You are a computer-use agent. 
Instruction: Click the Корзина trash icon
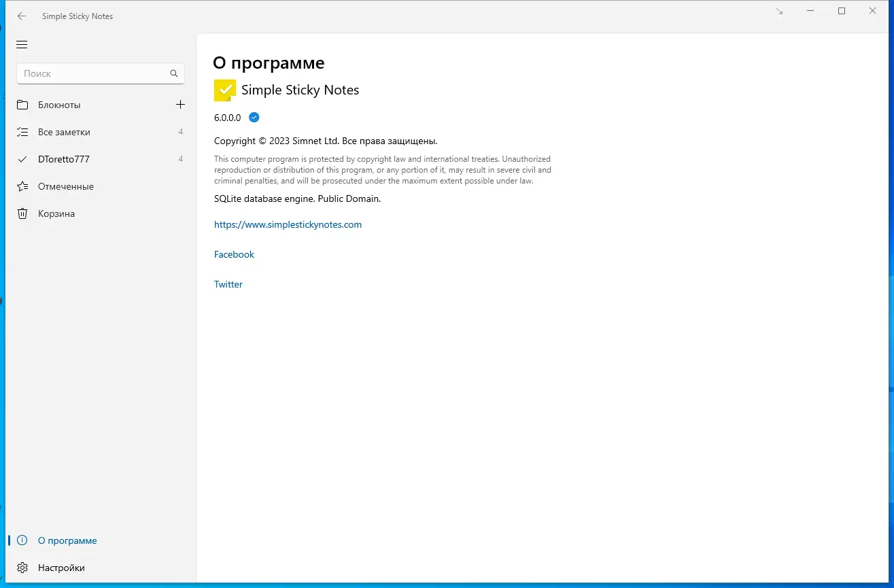[22, 213]
